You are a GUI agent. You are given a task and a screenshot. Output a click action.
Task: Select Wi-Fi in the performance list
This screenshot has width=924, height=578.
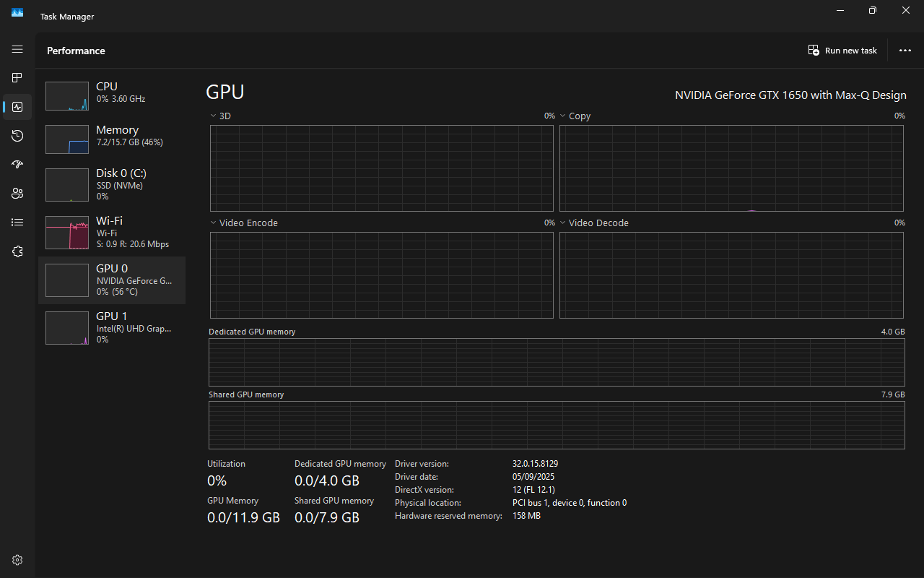click(x=112, y=232)
